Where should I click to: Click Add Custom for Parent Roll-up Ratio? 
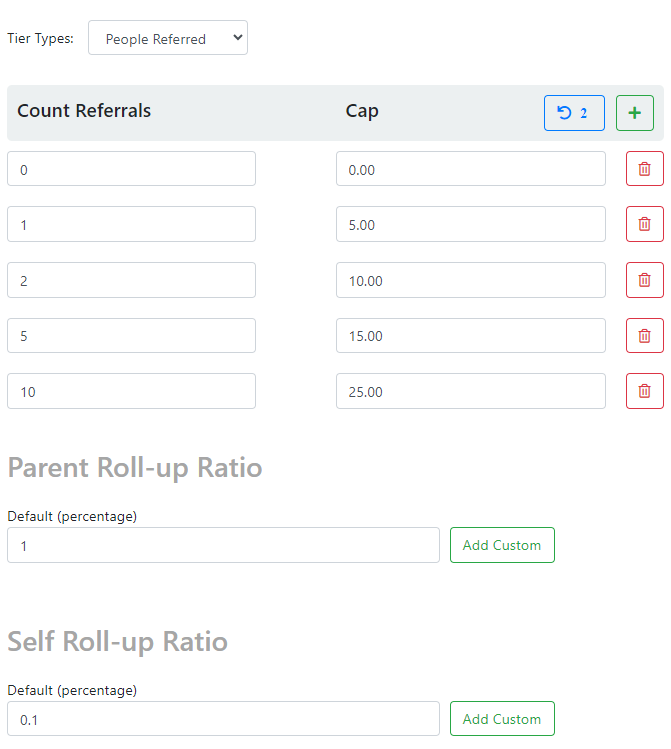(502, 545)
